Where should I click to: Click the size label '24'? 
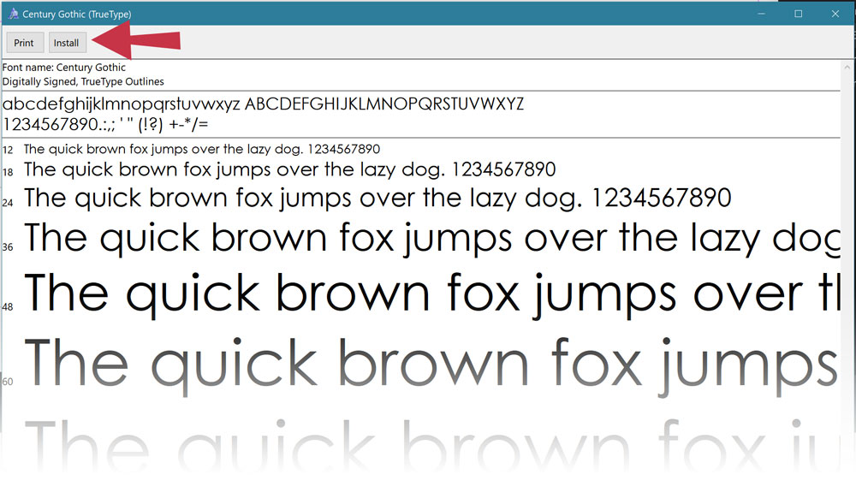coord(8,203)
